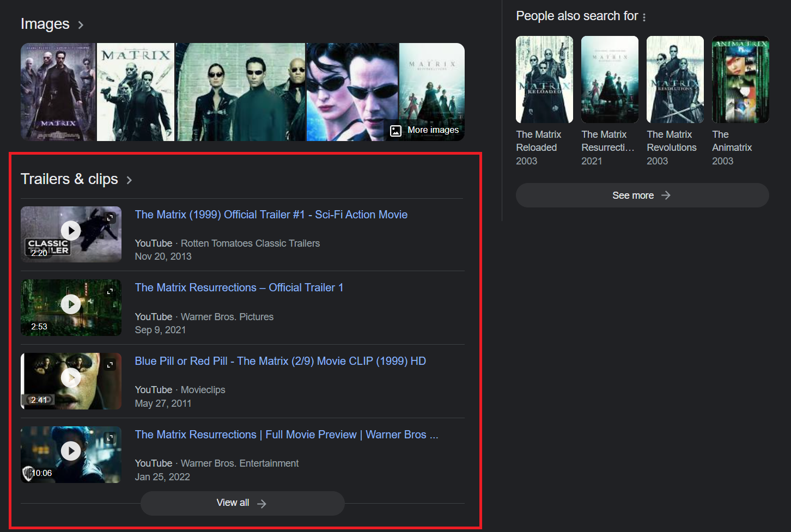This screenshot has height=532, width=791.
Task: Open The Matrix Revolutions poster
Action: [675, 80]
